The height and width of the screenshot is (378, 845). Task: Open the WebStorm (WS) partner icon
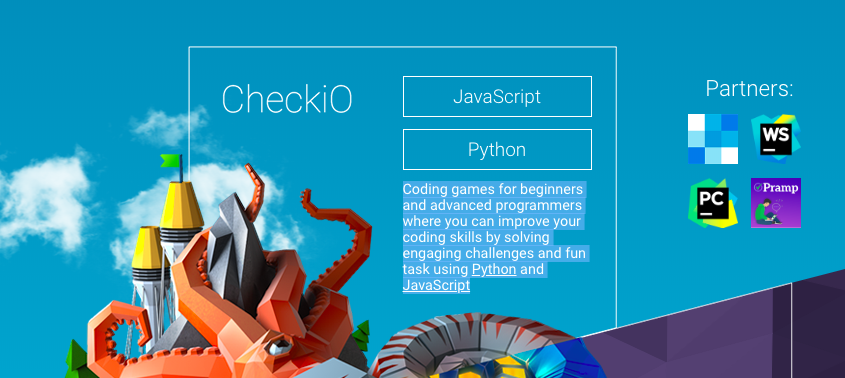(775, 139)
